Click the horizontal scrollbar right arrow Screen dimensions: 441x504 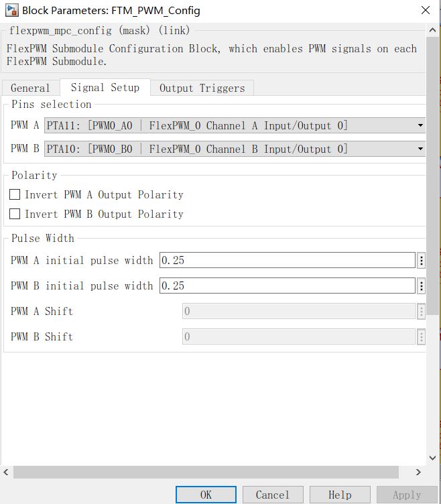[418, 472]
